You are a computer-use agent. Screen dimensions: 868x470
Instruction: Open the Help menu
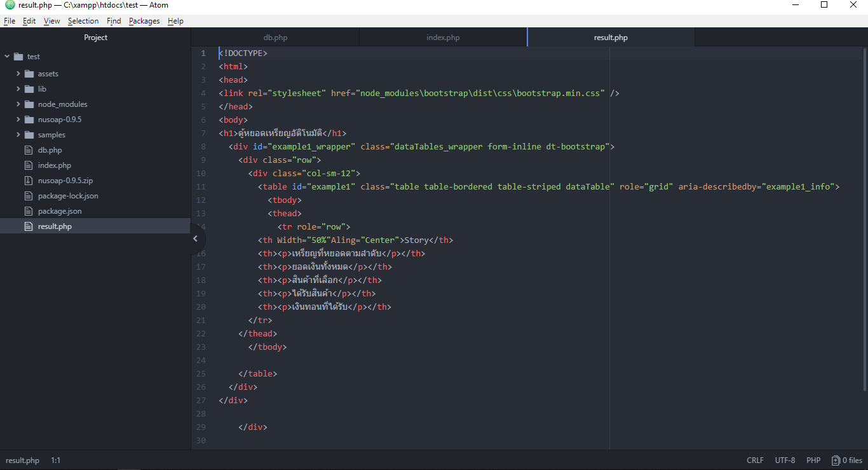[x=175, y=21]
